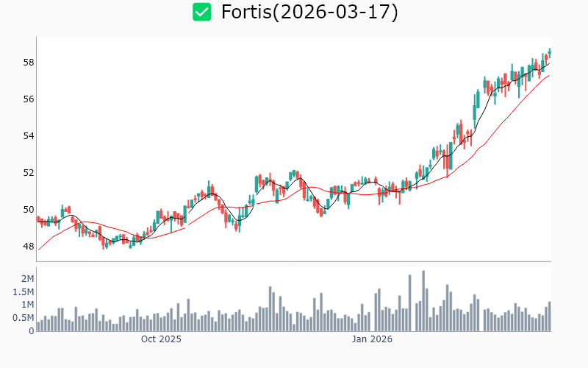Click the 0.5M volume axis label
Viewport: 588px width, 368px height.
[23, 318]
